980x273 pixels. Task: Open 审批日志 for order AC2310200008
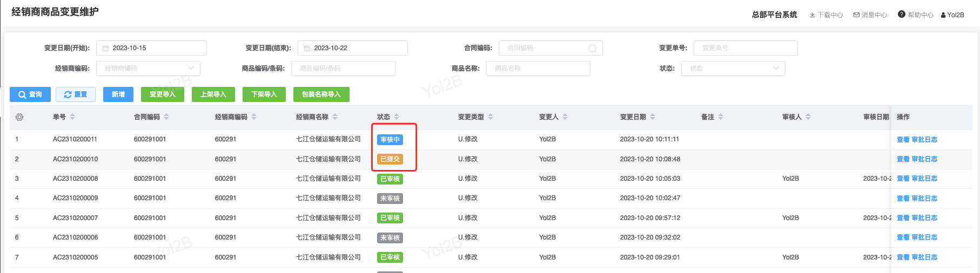[x=924, y=179]
